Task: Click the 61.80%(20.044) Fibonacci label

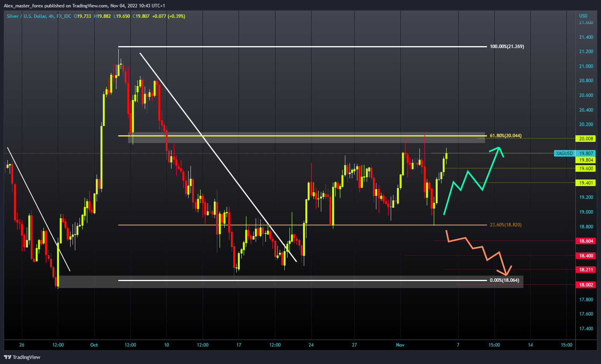Action: [506, 136]
